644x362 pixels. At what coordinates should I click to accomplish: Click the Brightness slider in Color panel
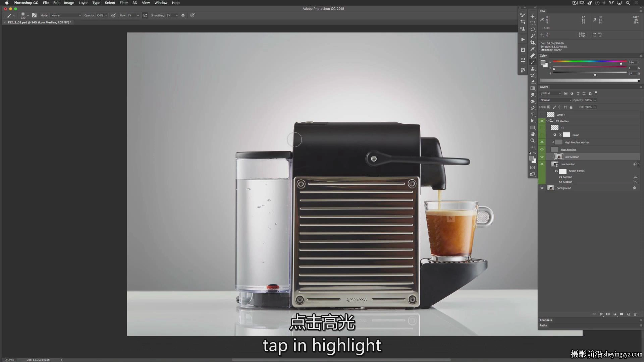(x=590, y=72)
